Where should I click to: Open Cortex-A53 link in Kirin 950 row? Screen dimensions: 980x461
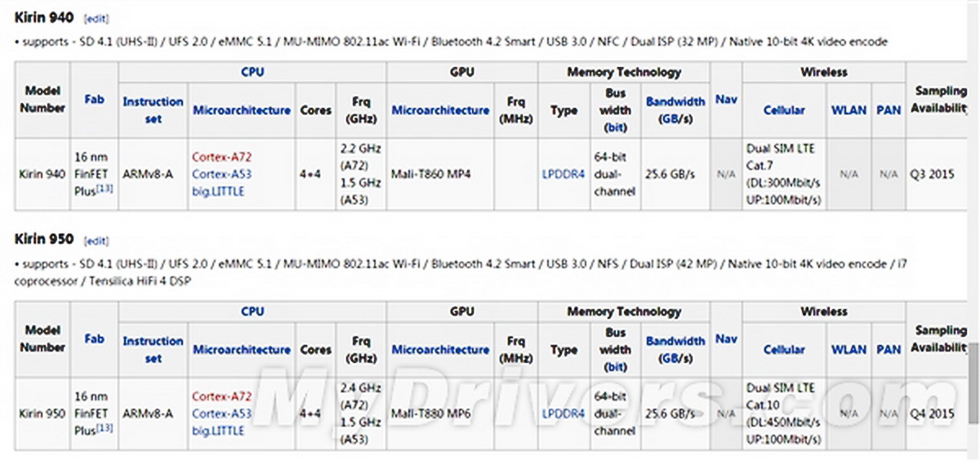(221, 414)
